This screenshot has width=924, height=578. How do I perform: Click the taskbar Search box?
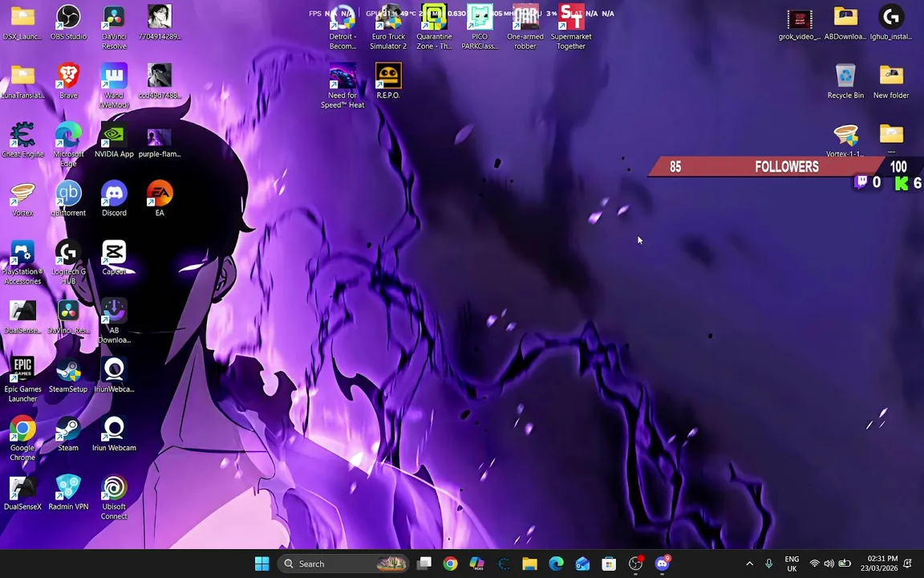343,564
